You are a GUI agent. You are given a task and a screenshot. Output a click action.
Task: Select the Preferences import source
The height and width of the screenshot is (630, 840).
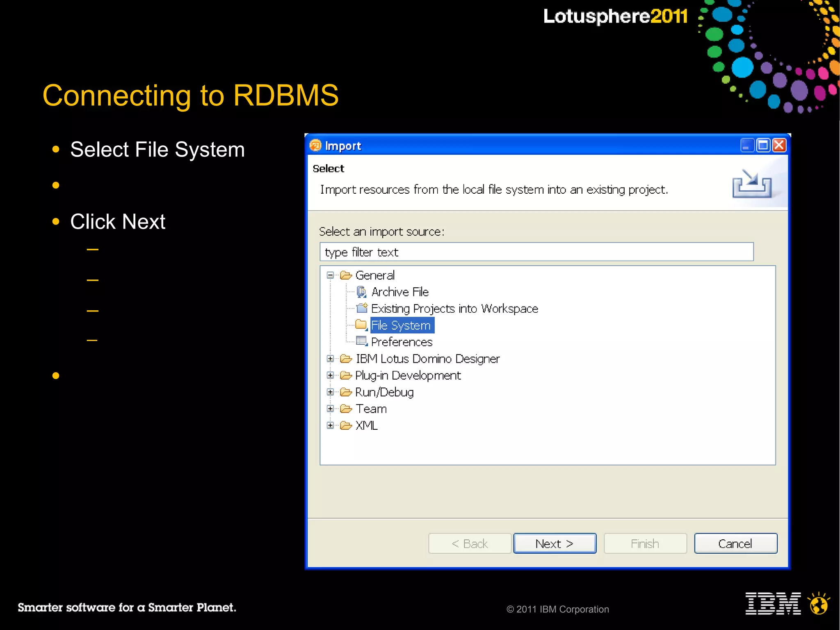tap(402, 342)
